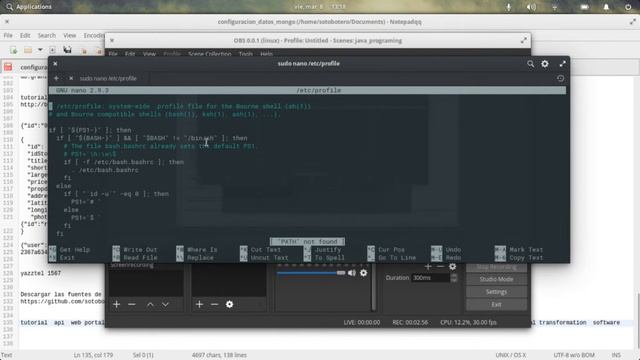Enable Studio Mode in OBS
Image resolution: width=640 pixels, height=360 pixels.
(496, 279)
